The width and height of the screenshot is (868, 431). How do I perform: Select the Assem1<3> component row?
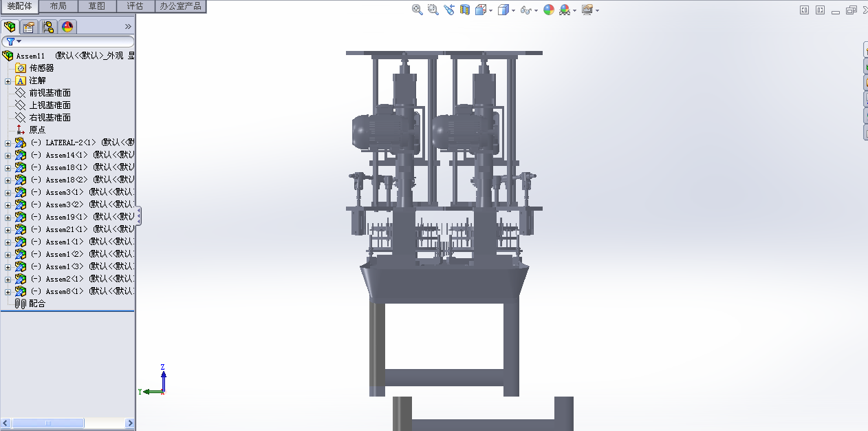(74, 266)
